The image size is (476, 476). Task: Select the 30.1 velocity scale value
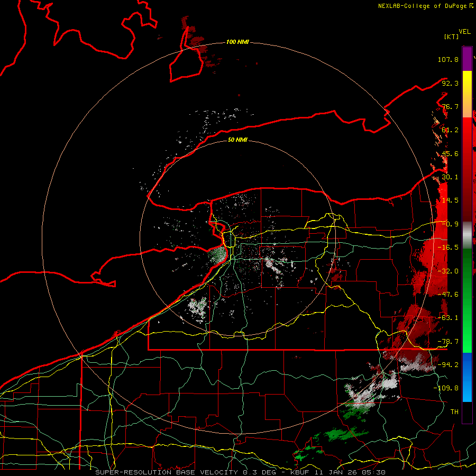coord(450,177)
